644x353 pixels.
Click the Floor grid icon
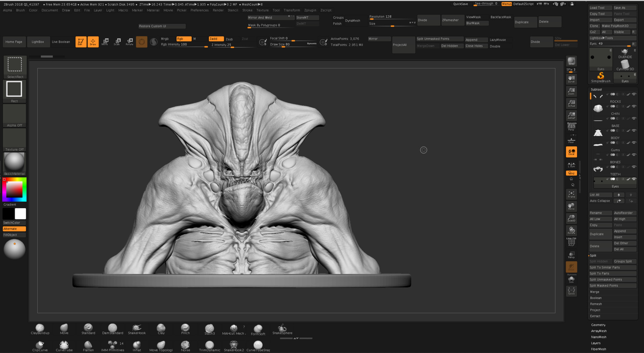pyautogui.click(x=571, y=139)
